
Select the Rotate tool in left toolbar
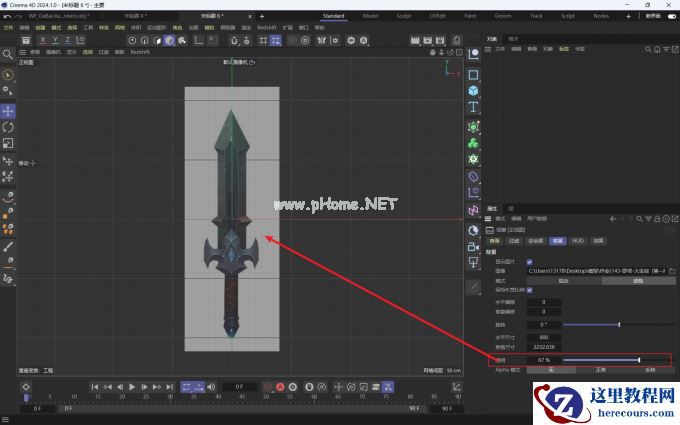point(8,127)
